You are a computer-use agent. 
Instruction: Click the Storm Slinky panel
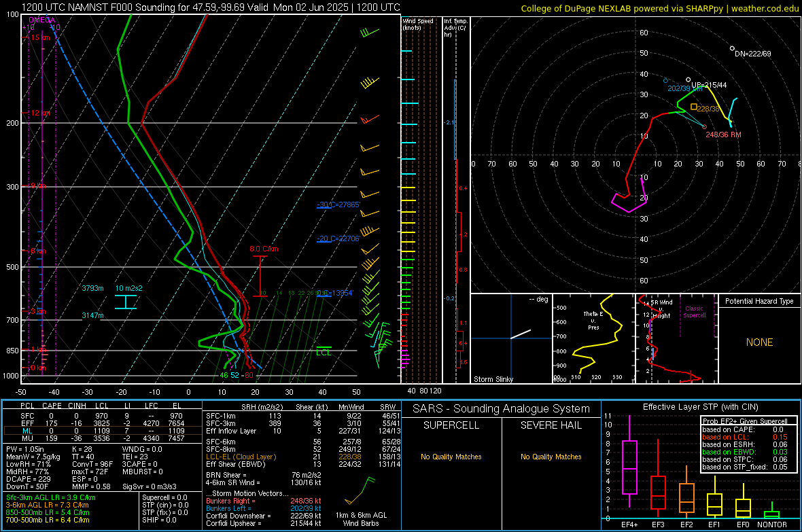coord(512,338)
